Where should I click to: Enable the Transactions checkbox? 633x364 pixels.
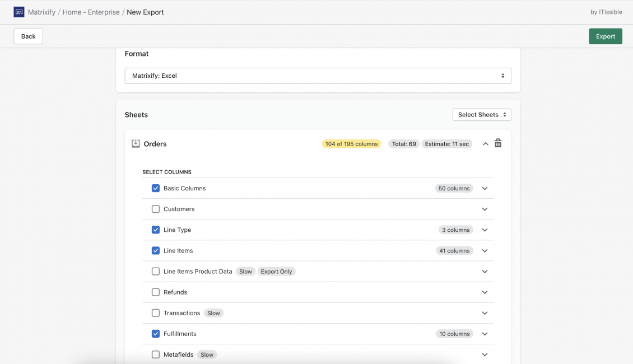pos(156,312)
